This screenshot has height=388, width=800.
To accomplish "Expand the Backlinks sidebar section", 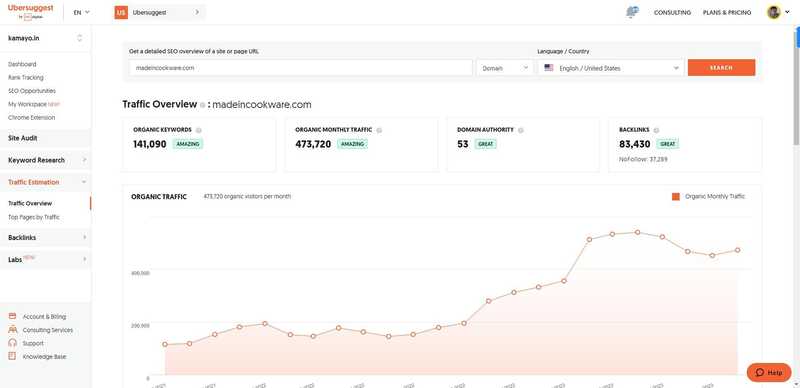I will tap(46, 237).
